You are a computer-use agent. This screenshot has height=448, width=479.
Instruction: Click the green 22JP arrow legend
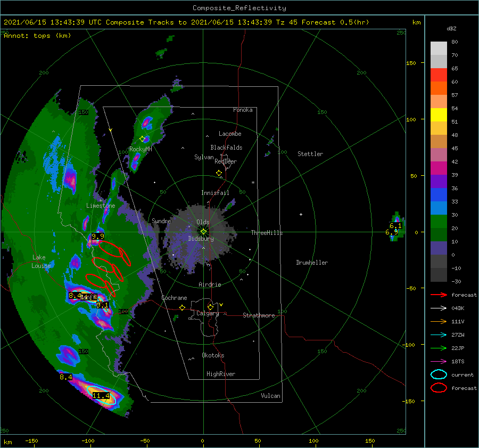(x=439, y=348)
